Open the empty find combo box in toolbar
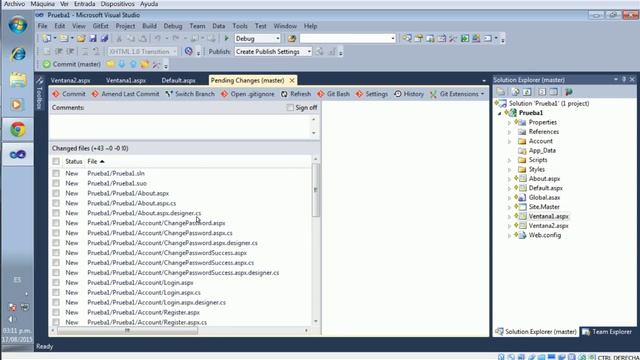 pos(348,38)
